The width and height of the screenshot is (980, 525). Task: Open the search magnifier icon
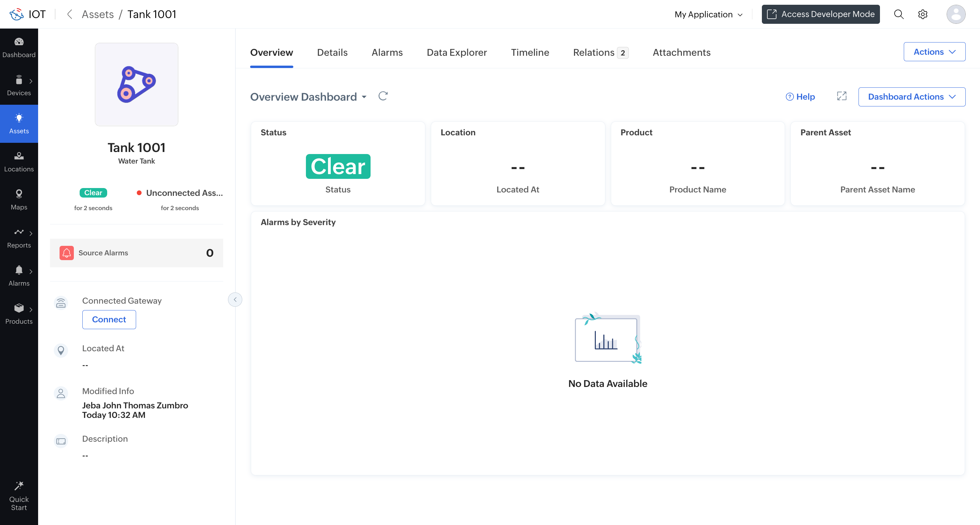899,14
